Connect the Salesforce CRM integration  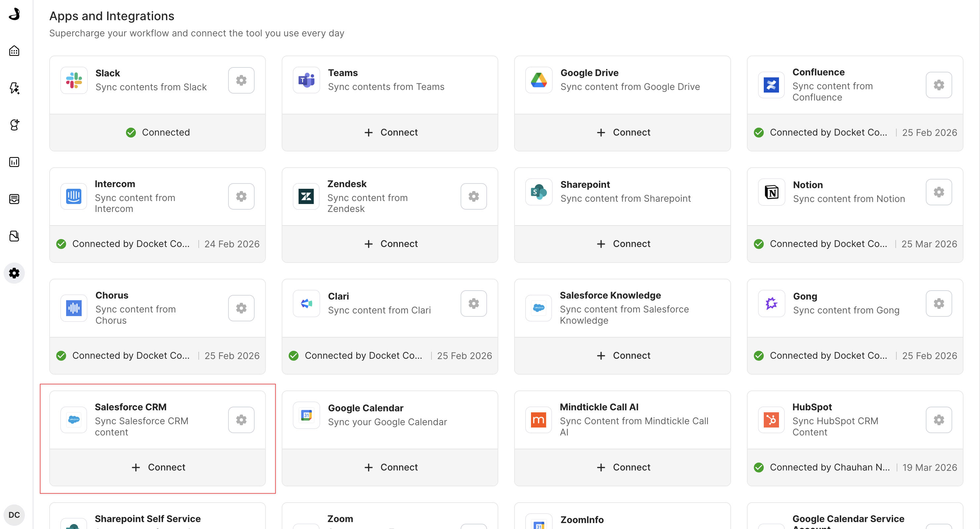click(157, 468)
